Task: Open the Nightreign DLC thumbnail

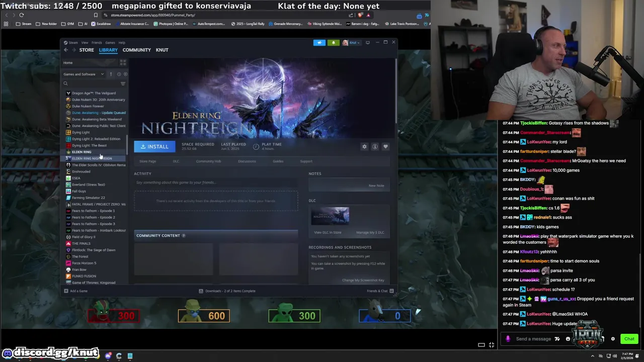Action: [330, 216]
